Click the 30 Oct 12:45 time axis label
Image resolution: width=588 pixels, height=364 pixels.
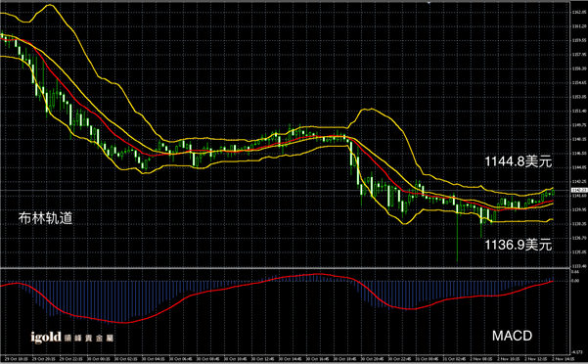(263, 359)
